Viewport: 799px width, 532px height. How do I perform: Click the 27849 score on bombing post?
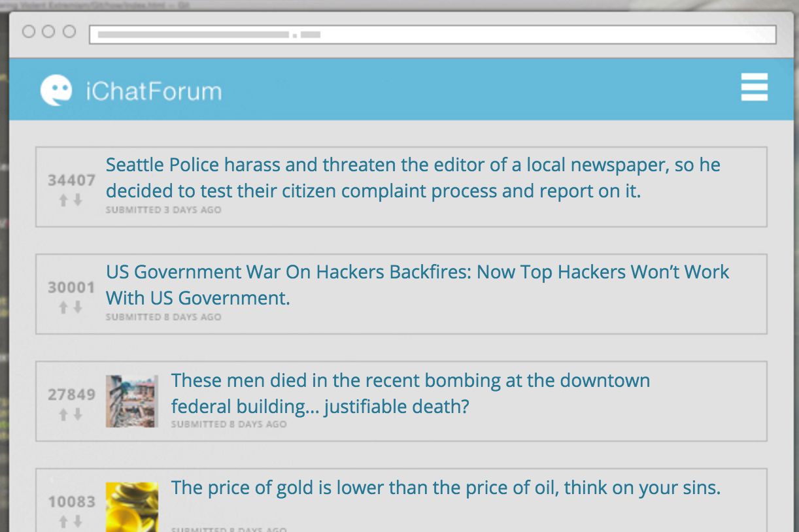click(x=71, y=395)
